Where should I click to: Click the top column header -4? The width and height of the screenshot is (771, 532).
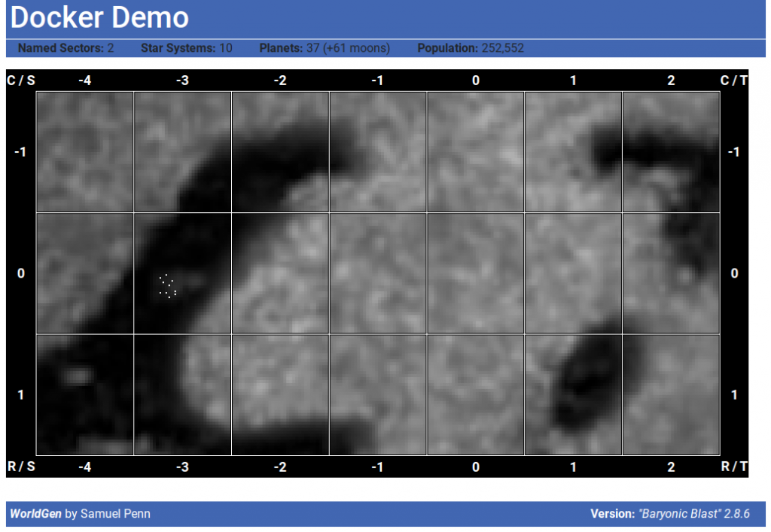(85, 81)
